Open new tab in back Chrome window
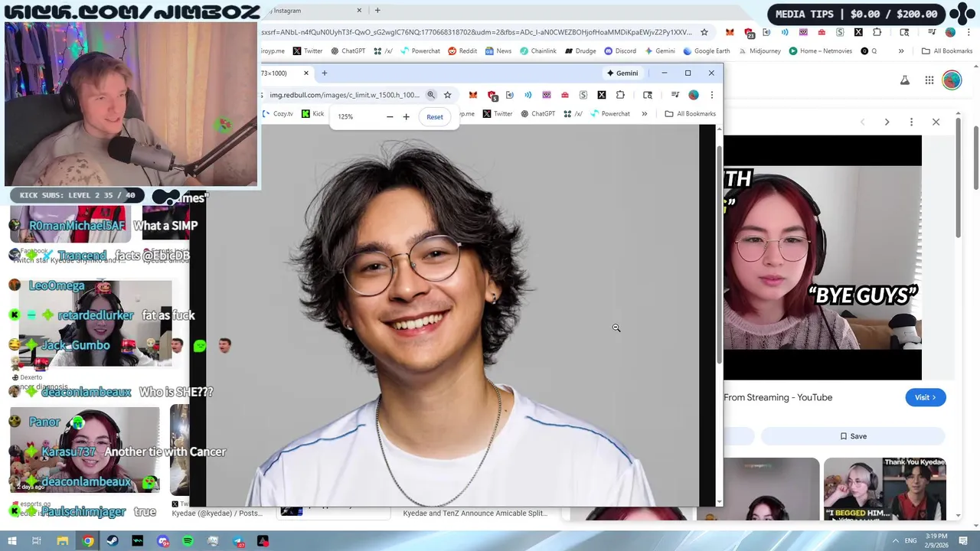 (x=377, y=11)
